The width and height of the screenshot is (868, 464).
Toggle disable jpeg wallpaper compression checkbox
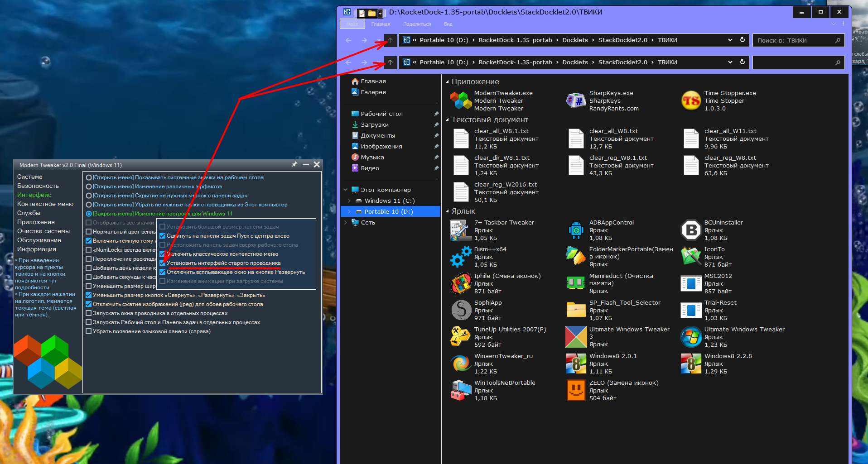(89, 304)
